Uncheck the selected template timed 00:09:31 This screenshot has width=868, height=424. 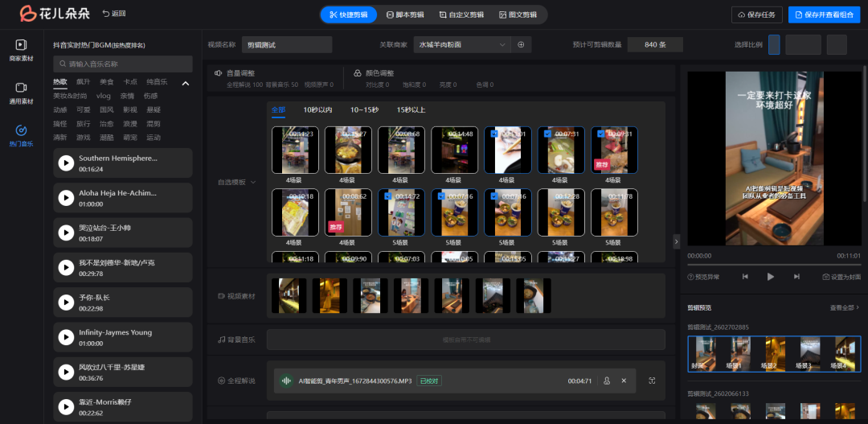[x=600, y=134]
